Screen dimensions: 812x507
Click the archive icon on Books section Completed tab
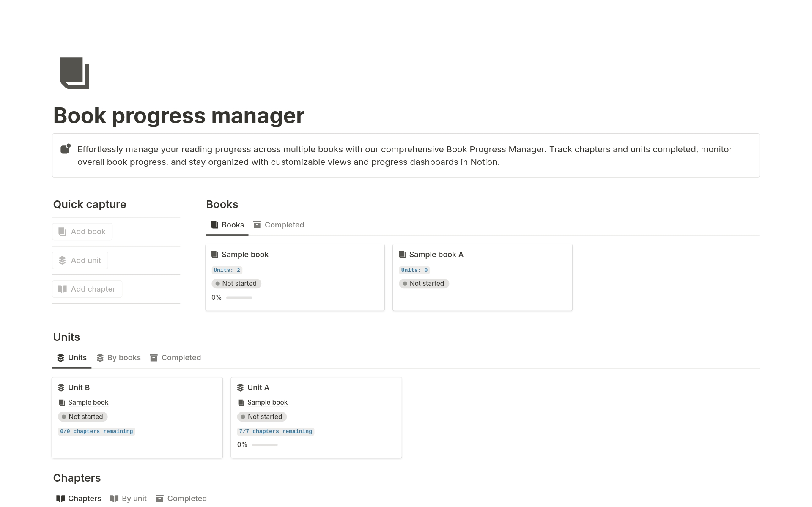pyautogui.click(x=257, y=225)
